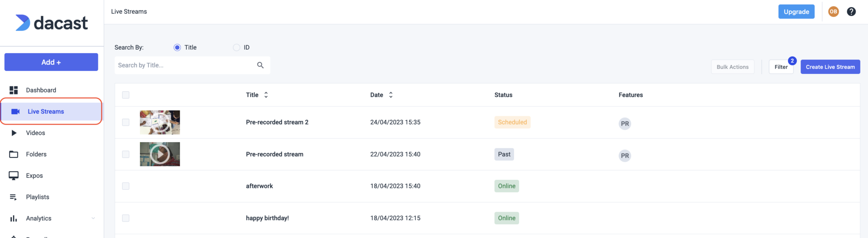Click the Create Live Stream button
Image resolution: width=868 pixels, height=238 pixels.
(830, 67)
